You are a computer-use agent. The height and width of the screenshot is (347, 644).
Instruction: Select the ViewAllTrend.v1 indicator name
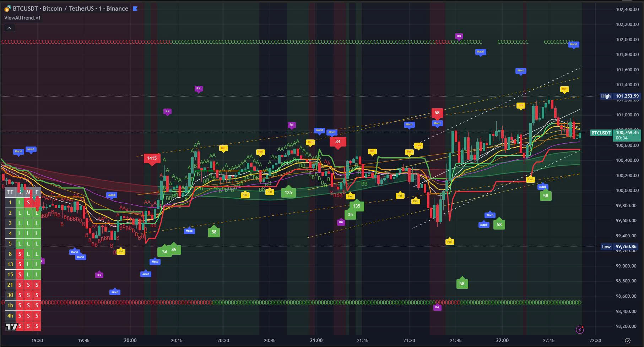click(x=22, y=18)
